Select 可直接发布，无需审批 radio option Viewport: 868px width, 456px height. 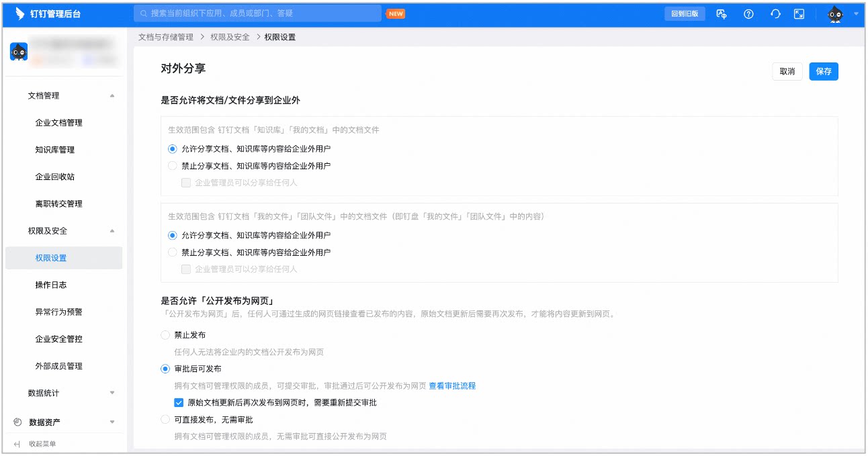(165, 419)
